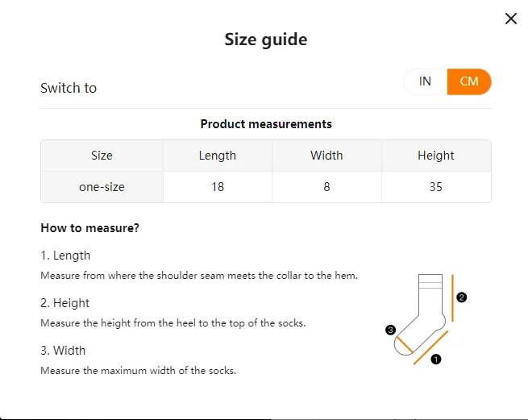
Task: Click marker 2 on sock diagram
Action: coord(462,297)
